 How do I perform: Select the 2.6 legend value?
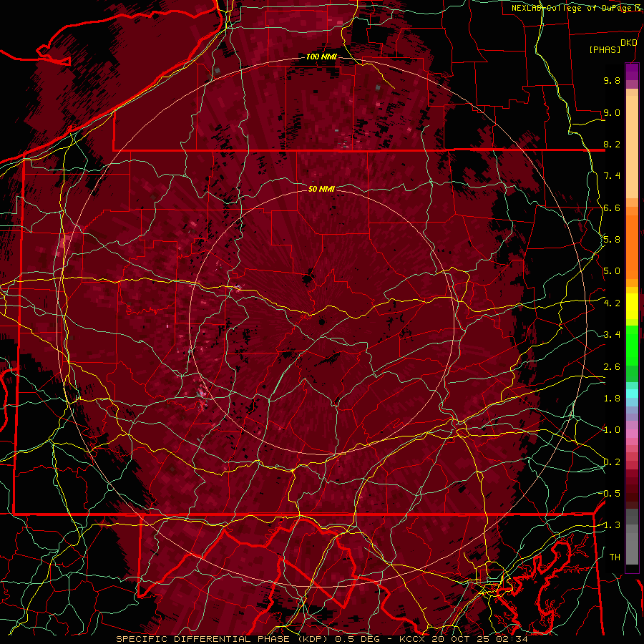(612, 367)
